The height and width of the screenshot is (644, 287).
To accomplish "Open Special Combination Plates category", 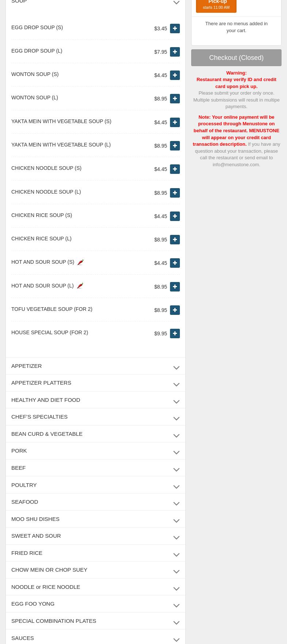I will (95, 621).
